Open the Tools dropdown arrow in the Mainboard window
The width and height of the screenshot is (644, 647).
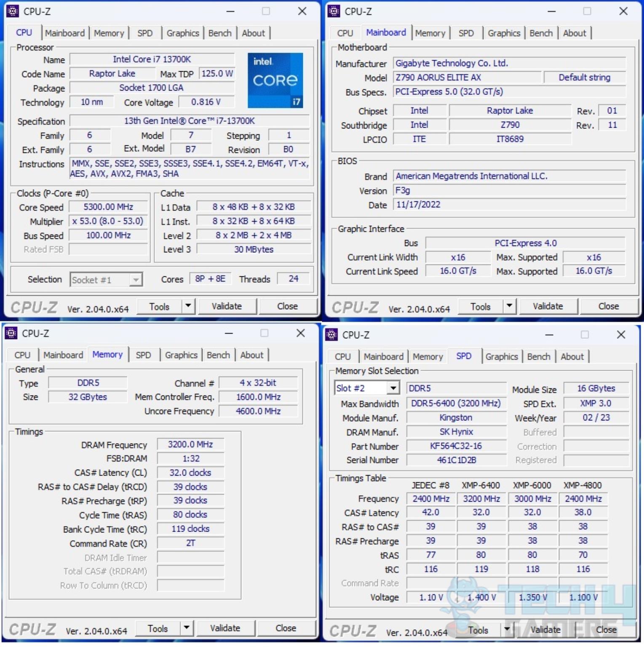[x=509, y=306]
